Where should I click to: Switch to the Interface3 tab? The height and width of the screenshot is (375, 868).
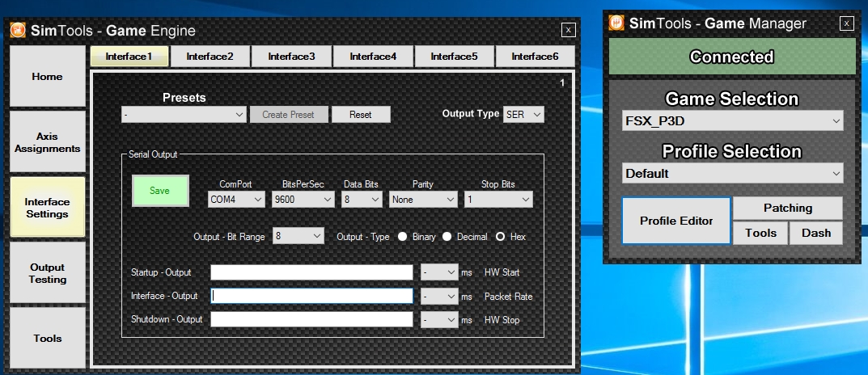[291, 56]
